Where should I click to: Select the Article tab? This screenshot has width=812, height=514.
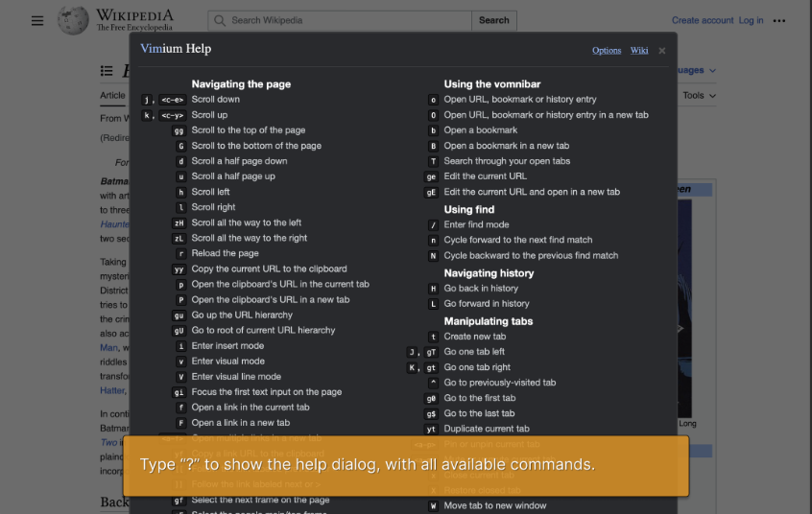112,95
